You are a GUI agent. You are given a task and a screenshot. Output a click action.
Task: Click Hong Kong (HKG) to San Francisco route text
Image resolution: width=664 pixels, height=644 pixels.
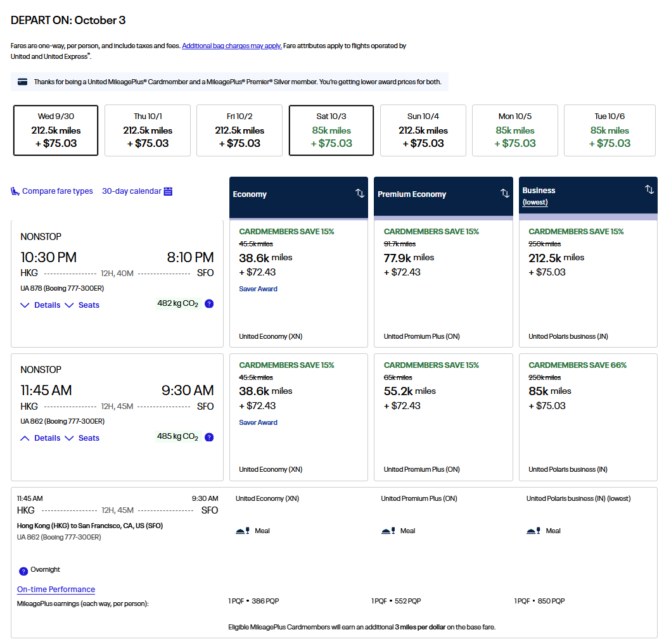pos(90,526)
